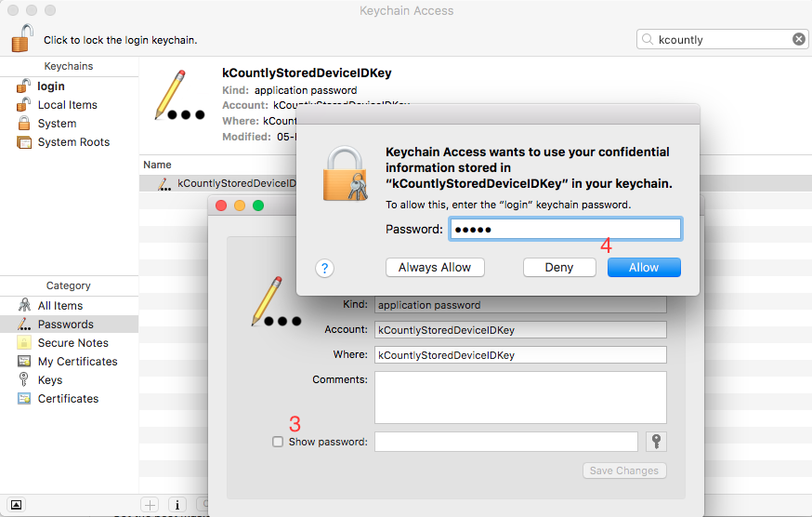Clear the kcountly search field
The width and height of the screenshot is (812, 517).
(x=799, y=39)
